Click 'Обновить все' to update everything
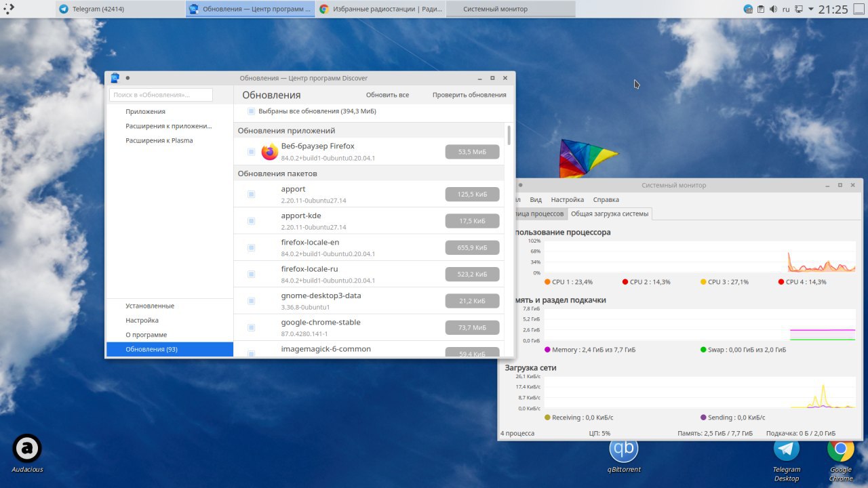This screenshot has width=868, height=488. pos(387,95)
